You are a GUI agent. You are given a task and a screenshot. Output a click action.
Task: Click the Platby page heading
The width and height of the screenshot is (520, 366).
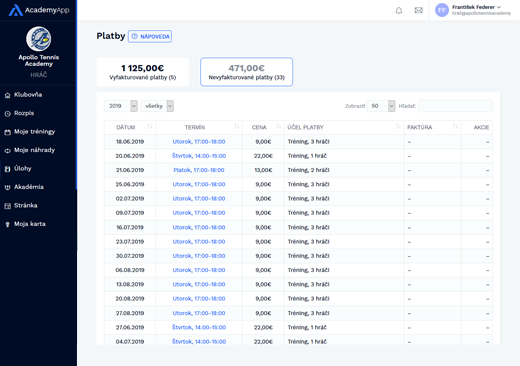pos(111,36)
